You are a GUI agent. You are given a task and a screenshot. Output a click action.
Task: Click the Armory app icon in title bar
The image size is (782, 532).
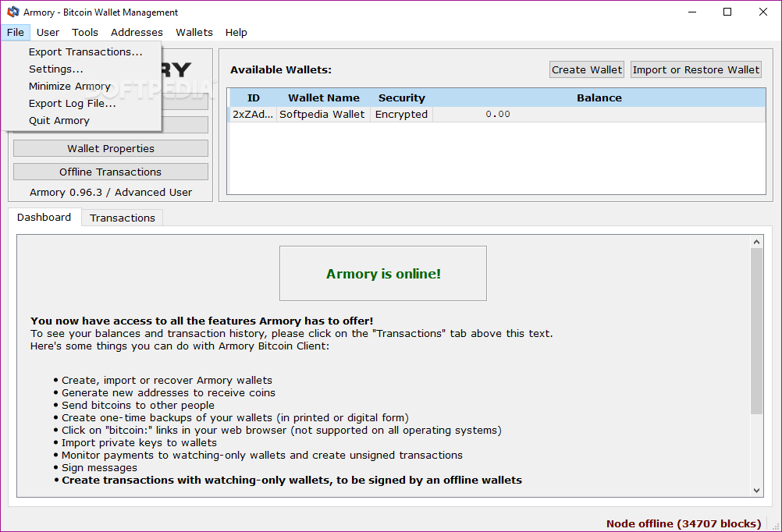pyautogui.click(x=13, y=12)
